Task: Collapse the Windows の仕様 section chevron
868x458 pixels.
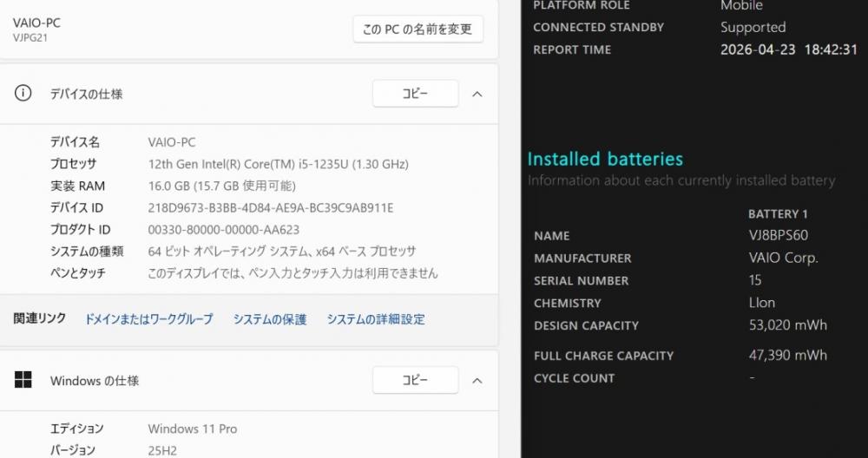Action: point(477,380)
